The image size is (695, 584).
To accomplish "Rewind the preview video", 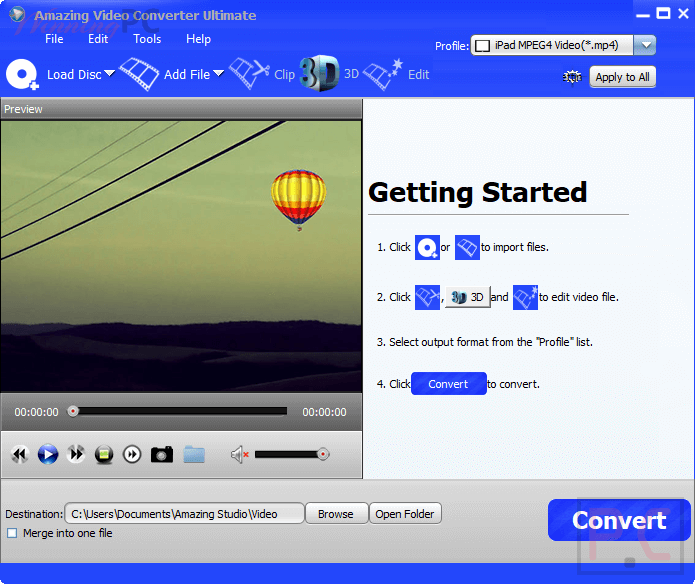I will click(20, 454).
